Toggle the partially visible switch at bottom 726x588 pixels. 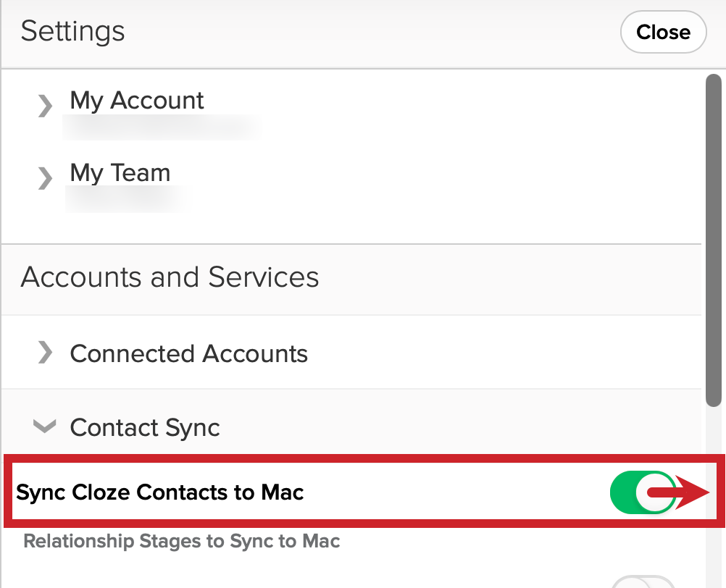coord(643,582)
